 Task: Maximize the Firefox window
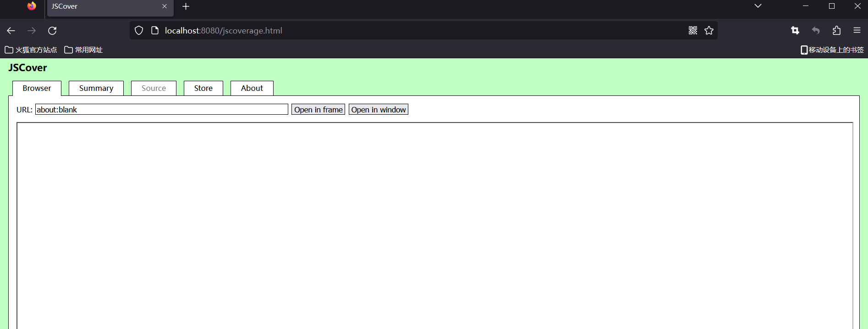832,6
